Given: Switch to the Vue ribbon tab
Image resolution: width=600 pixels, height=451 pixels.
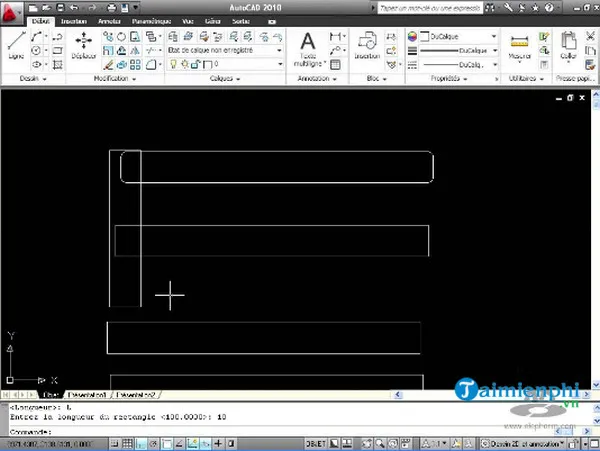Looking at the screenshot, I should pyautogui.click(x=188, y=21).
